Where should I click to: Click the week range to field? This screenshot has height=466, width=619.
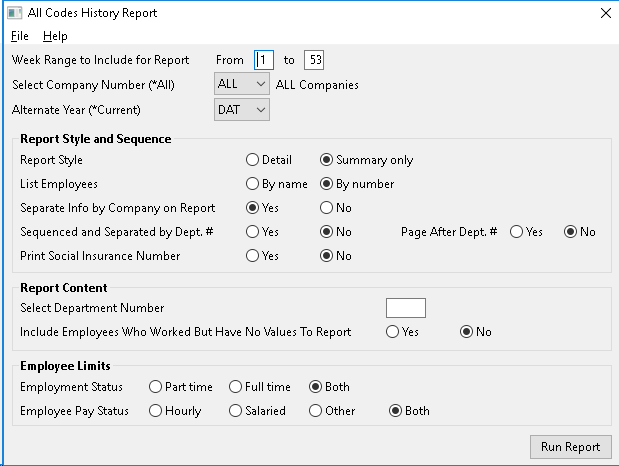(314, 60)
